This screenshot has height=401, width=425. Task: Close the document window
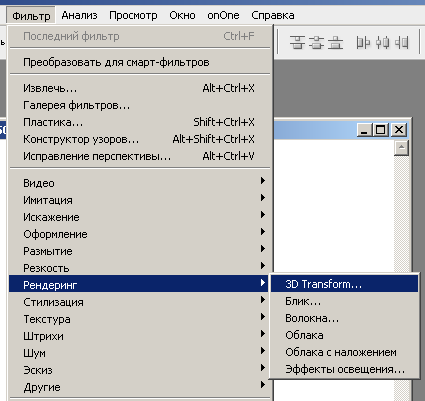pyautogui.click(x=399, y=129)
